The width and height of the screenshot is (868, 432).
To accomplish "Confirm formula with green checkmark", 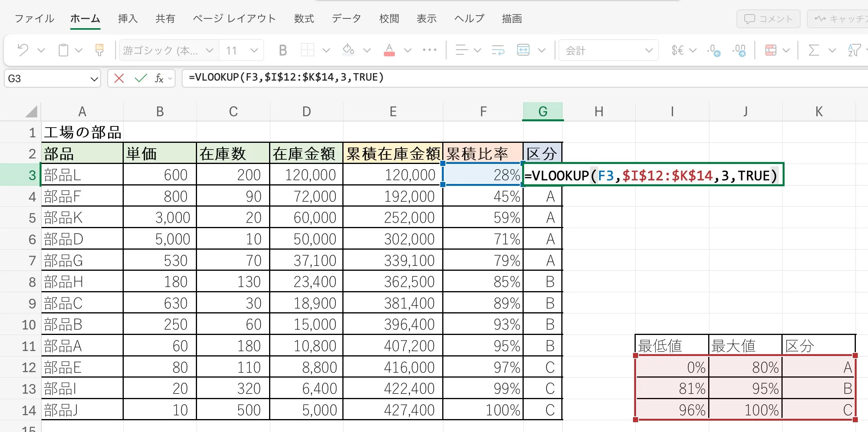I will (x=141, y=78).
